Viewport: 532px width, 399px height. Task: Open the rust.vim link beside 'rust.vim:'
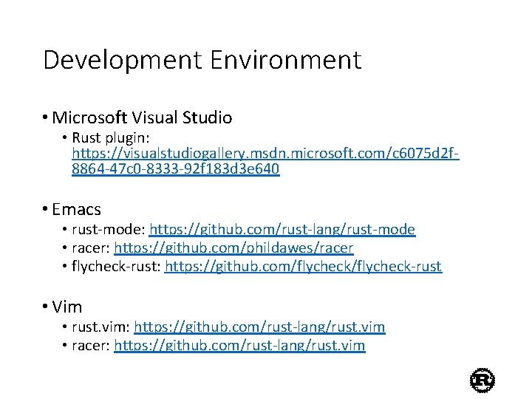click(259, 327)
